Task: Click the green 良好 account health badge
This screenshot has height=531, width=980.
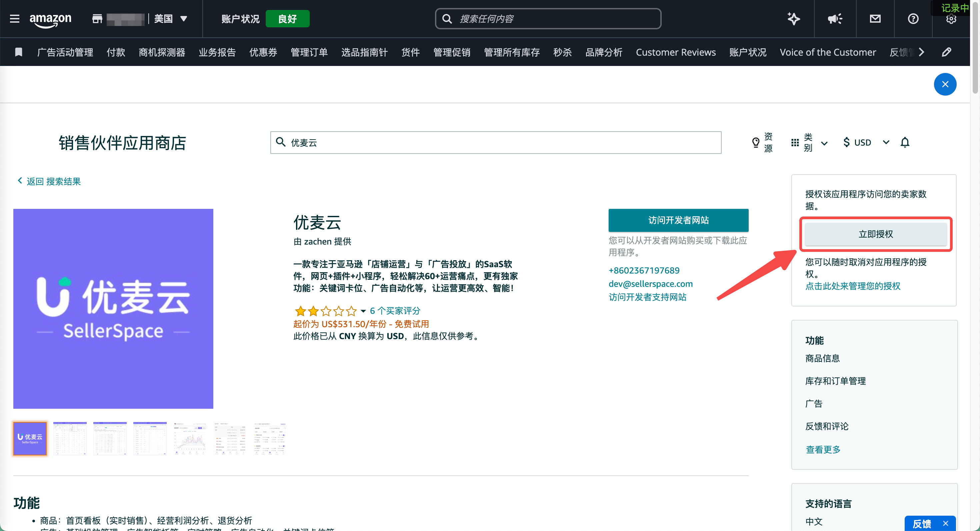Action: click(x=287, y=19)
